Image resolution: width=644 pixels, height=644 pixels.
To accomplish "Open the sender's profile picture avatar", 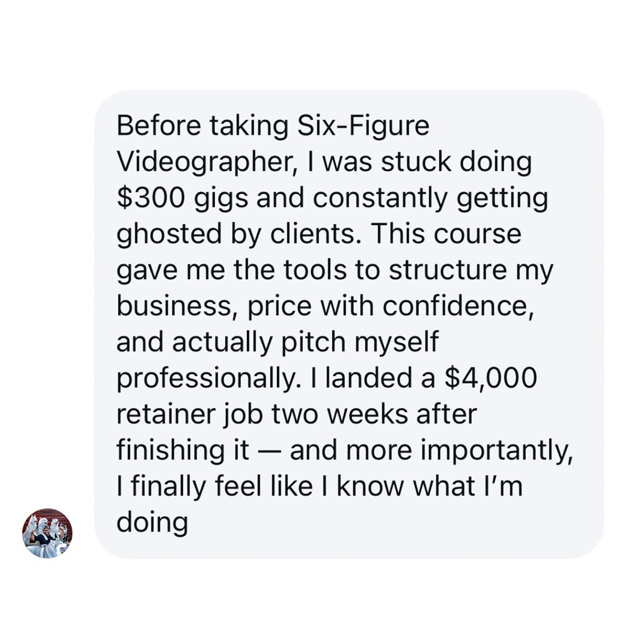I will click(x=47, y=533).
